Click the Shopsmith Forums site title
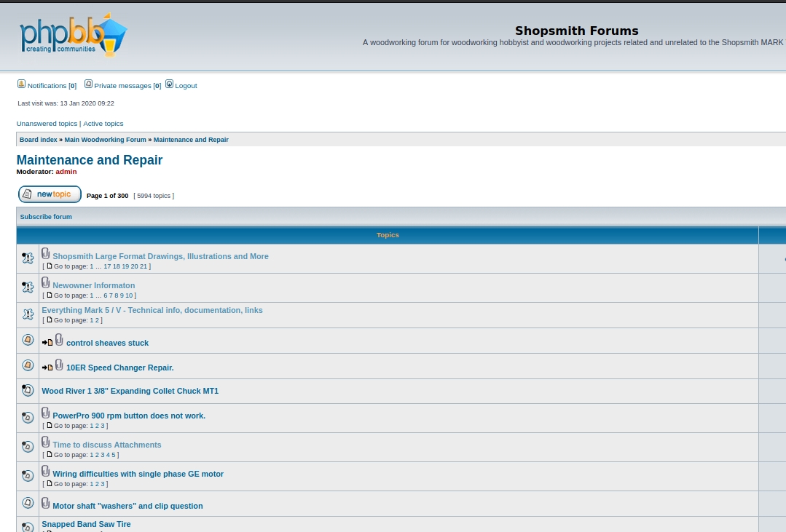 (576, 31)
